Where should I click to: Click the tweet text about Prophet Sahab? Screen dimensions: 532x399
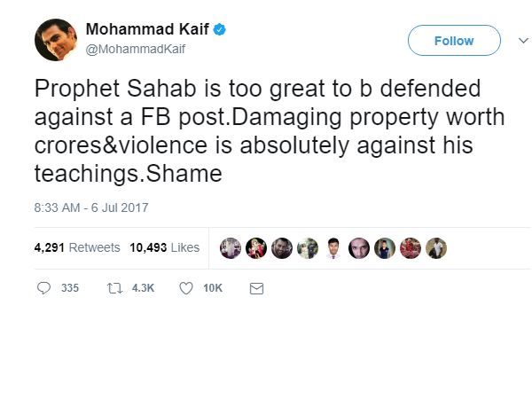pyautogui.click(x=257, y=133)
